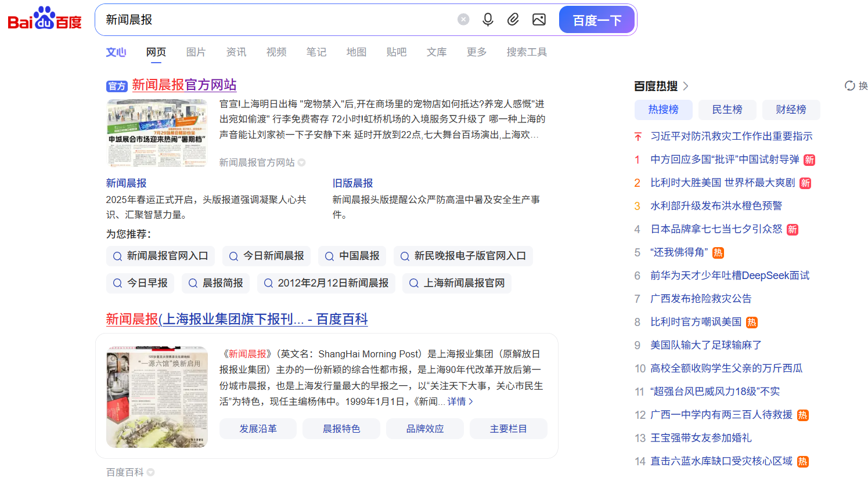Open hot item “超强台风巴威风力18级”不实
Viewport: 868px width, 478px height.
715,392
